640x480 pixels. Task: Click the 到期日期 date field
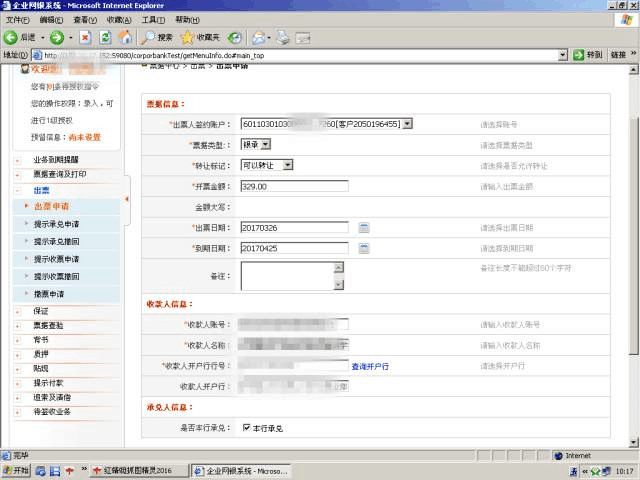point(294,248)
